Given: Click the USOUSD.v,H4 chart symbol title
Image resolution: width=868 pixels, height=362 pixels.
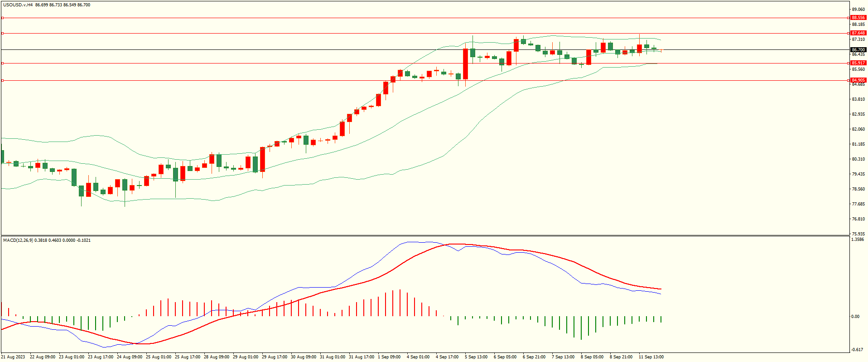Looking at the screenshot, I should [18, 5].
